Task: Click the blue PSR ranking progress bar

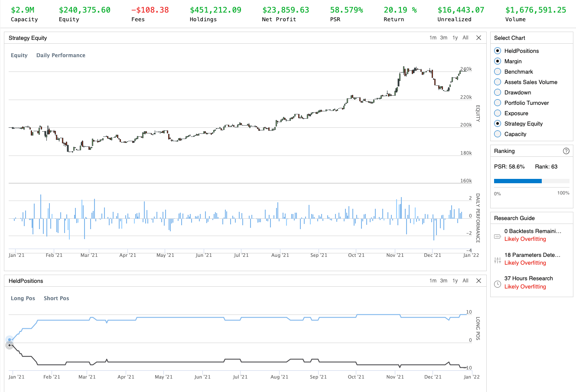Action: coord(517,181)
